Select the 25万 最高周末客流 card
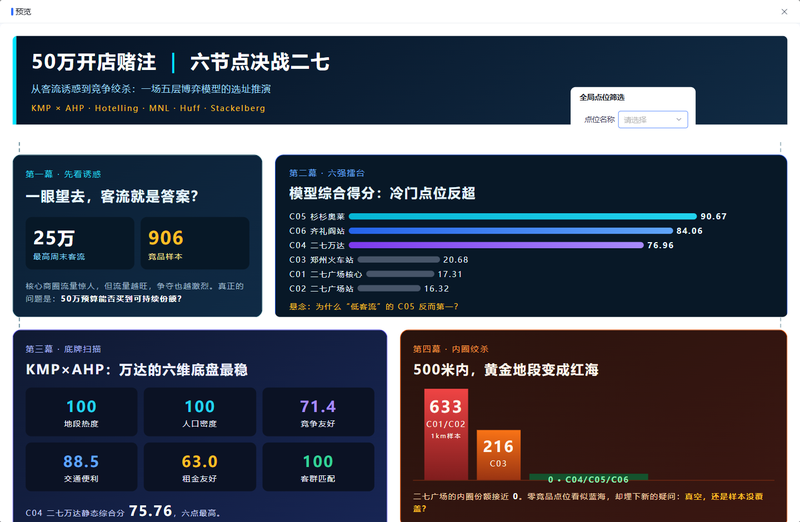Image resolution: width=800 pixels, height=522 pixels. coord(80,243)
